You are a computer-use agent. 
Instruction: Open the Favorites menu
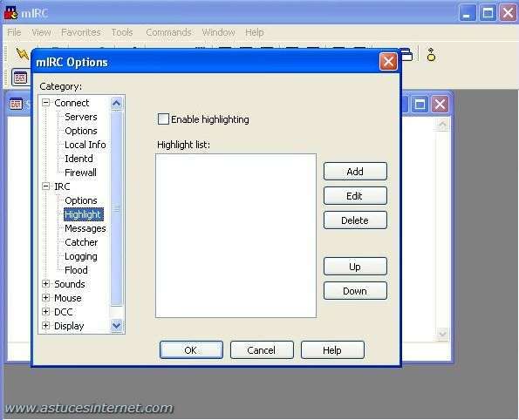click(x=81, y=32)
